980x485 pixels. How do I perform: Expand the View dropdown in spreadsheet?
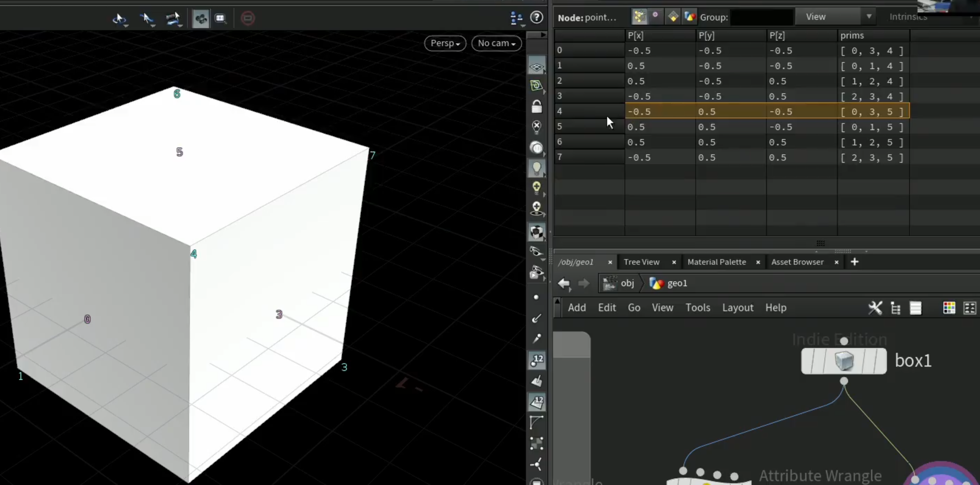tap(836, 17)
